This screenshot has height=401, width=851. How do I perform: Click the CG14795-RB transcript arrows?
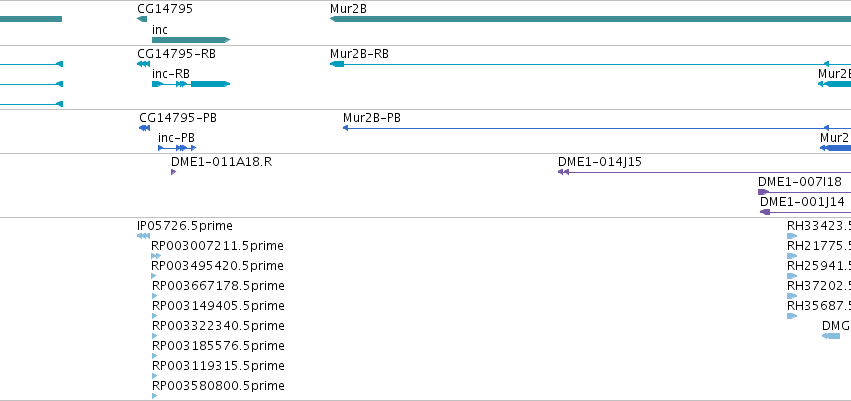click(143, 64)
